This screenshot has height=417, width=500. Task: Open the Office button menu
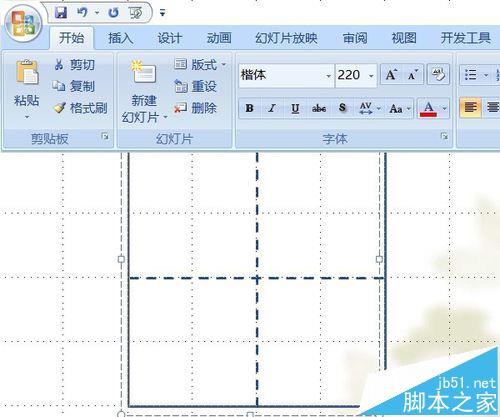coord(23,25)
